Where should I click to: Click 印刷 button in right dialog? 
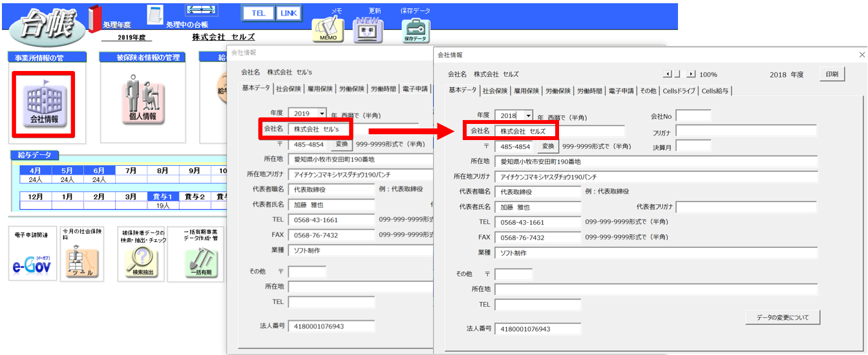[832, 74]
